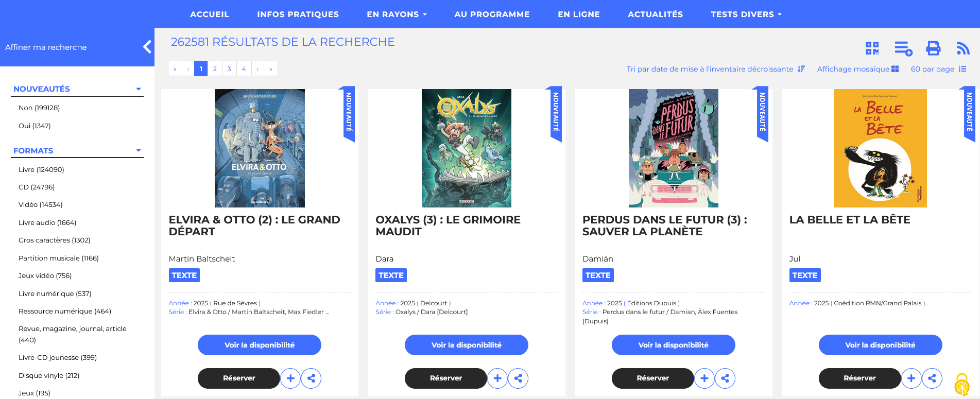980x399 pixels.
Task: Share the Oxalys book entry
Action: tap(518, 378)
